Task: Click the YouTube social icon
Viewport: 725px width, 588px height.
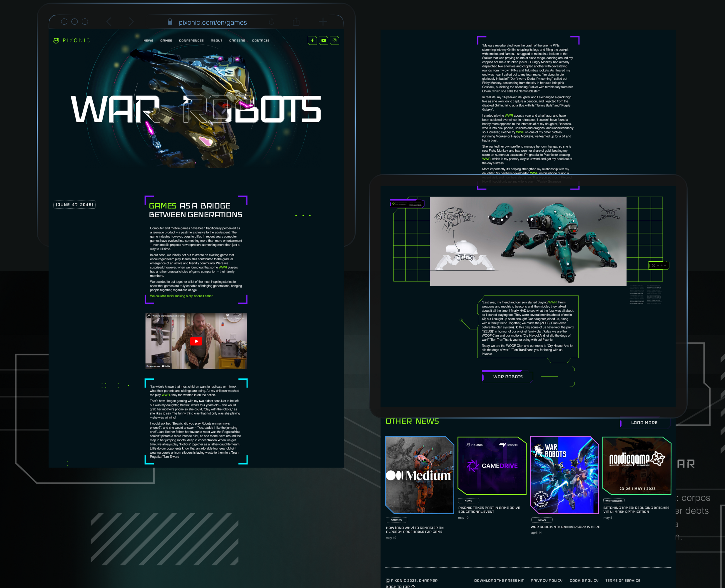Action: (323, 41)
